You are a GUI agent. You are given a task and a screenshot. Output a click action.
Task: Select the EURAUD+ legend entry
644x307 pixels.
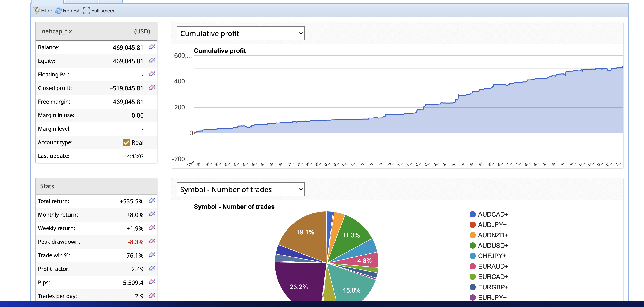(493, 266)
